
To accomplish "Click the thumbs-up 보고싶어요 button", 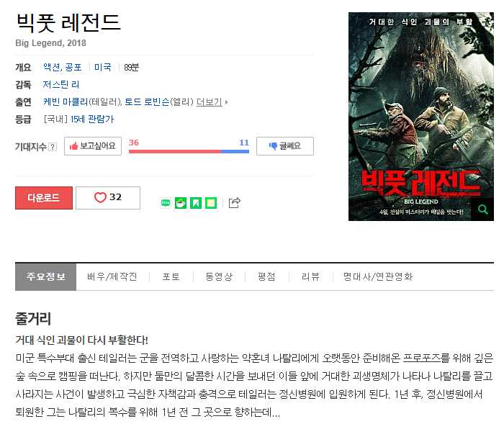I will (x=93, y=146).
